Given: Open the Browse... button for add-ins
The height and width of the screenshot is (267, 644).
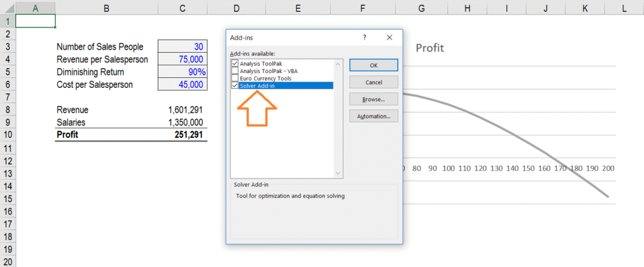Looking at the screenshot, I should point(374,99).
